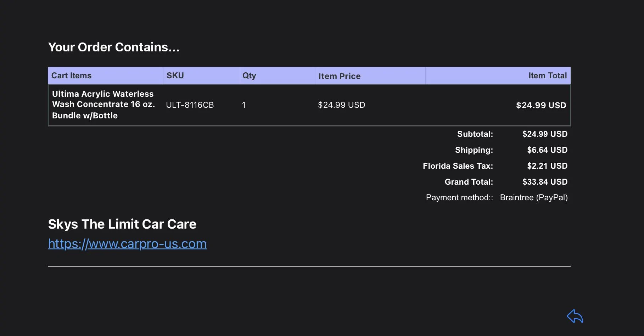
Task: Select the Ultima Acrylic Waterless Wash product name
Action: [103, 105]
